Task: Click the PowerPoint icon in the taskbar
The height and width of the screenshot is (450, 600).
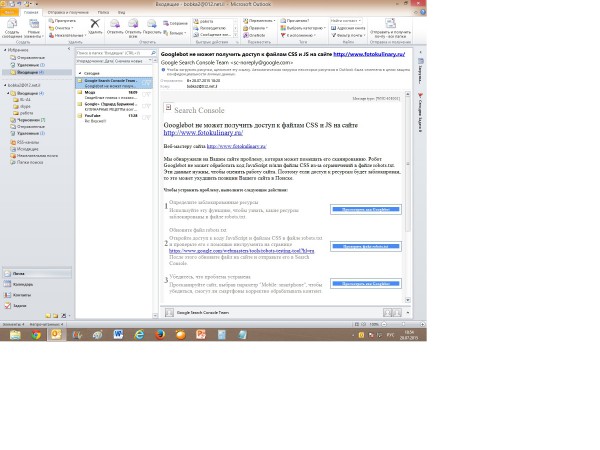Action: coord(201,335)
